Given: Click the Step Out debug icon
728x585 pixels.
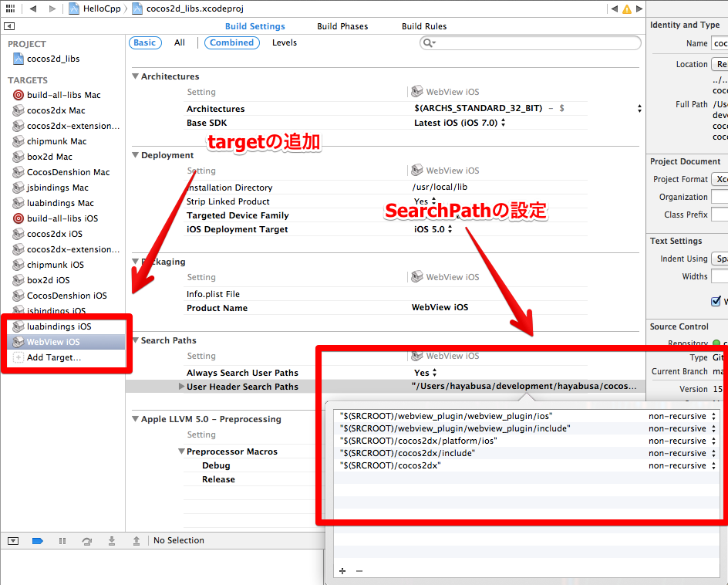Looking at the screenshot, I should click(x=136, y=541).
